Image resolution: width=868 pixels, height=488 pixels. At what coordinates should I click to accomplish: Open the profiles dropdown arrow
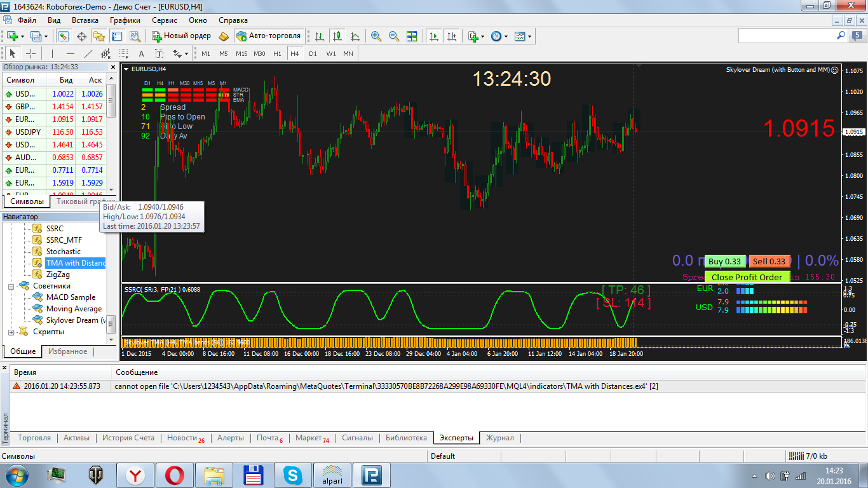[45, 36]
